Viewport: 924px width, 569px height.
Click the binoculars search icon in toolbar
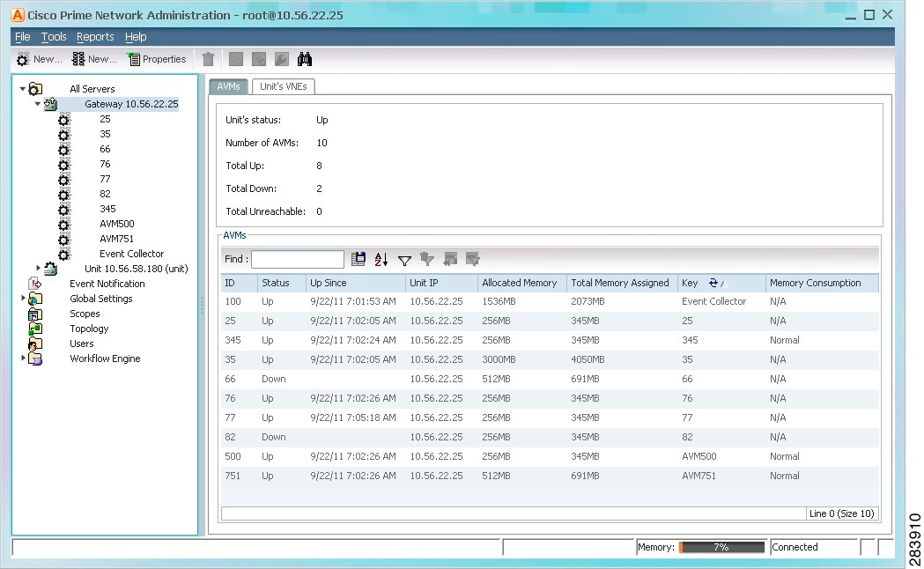(x=304, y=59)
